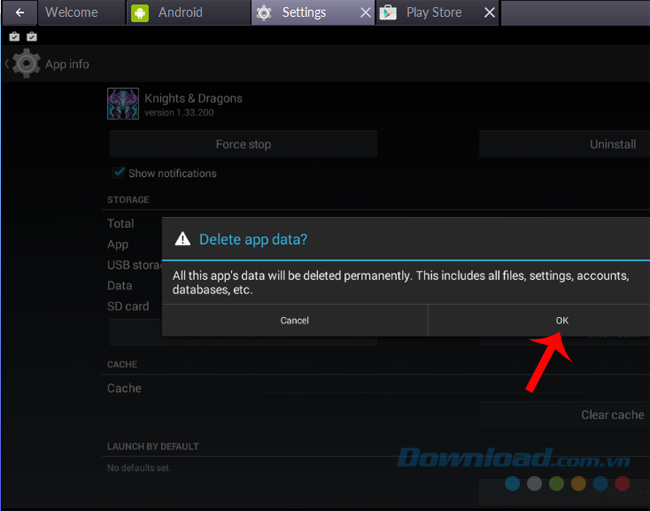The height and width of the screenshot is (511, 650).
Task: Click the Settings tab gear icon
Action: click(264, 13)
